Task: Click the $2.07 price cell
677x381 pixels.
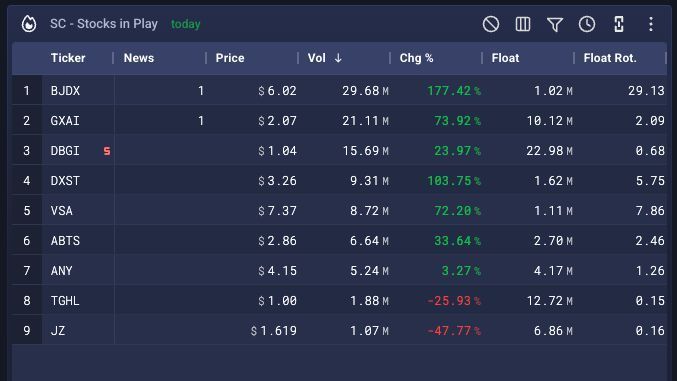Action: [x=278, y=121]
